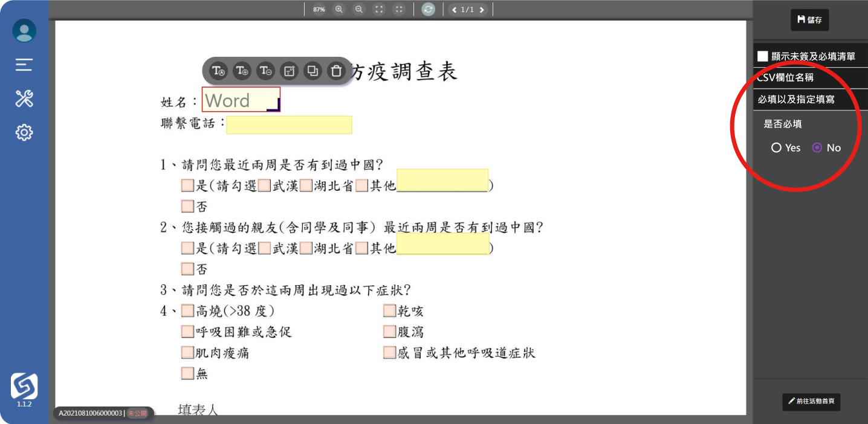The image size is (868, 424).
Task: Expand the CSV欄位名稱 section
Action: click(x=810, y=78)
